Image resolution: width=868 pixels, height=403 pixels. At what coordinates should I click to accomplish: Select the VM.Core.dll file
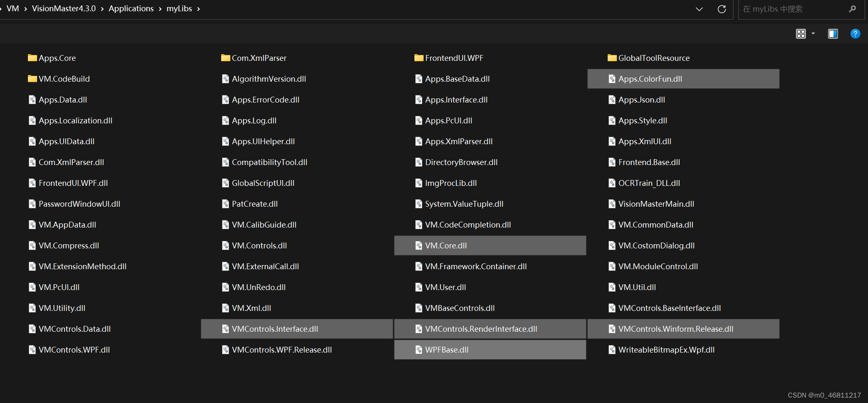pos(446,245)
